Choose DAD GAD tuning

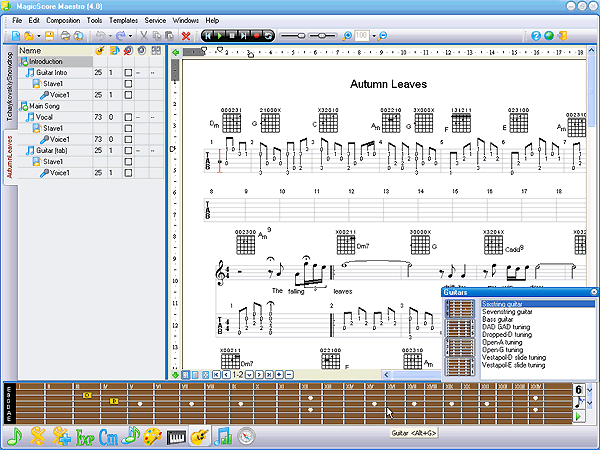[x=506, y=327]
